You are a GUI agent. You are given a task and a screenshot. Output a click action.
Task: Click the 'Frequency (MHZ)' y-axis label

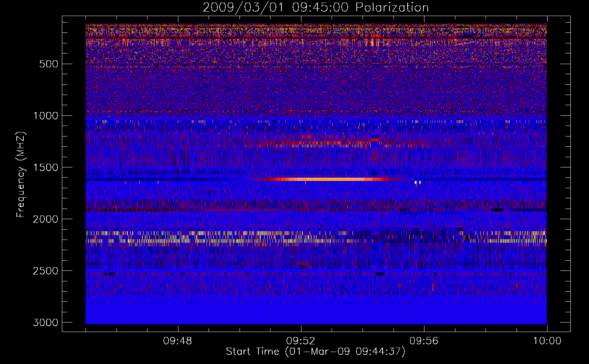tap(21, 175)
